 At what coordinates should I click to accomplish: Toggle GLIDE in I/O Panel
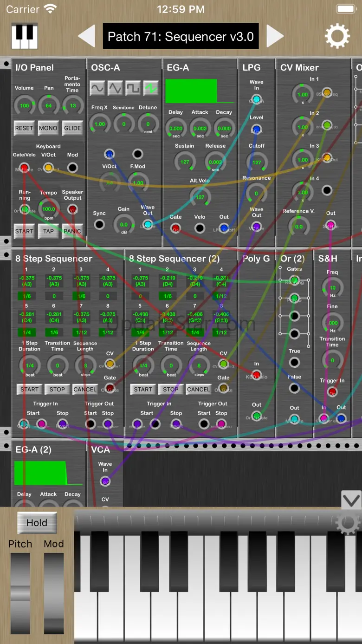point(72,128)
